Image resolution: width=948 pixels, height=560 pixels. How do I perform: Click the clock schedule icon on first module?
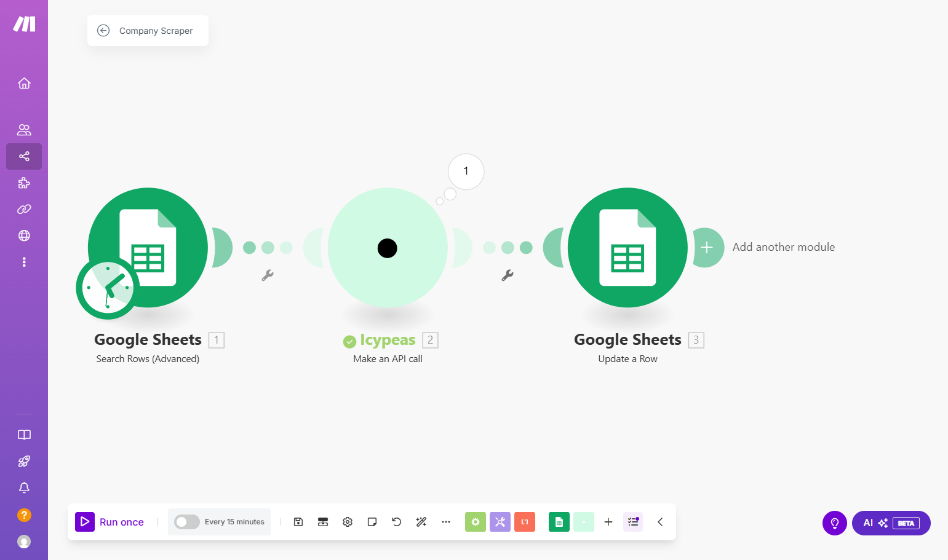[x=108, y=288]
